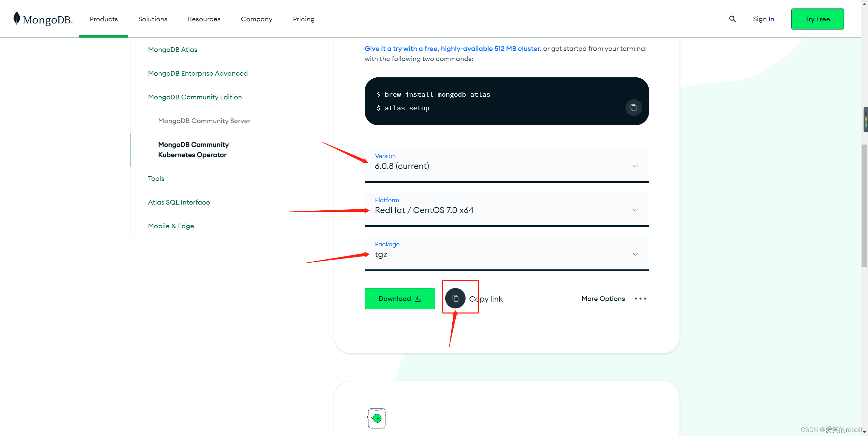This screenshot has width=868, height=436.
Task: Click the MongoDB leaf logo
Action: [x=17, y=19]
